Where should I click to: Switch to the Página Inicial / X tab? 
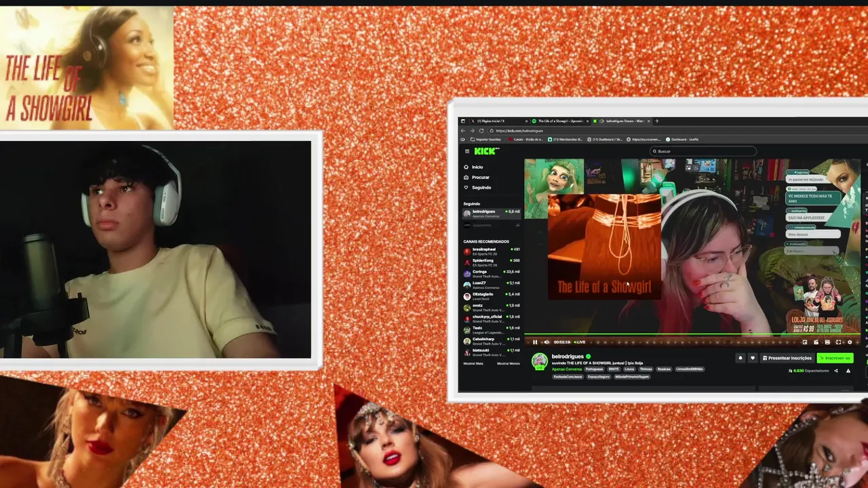[x=499, y=121]
